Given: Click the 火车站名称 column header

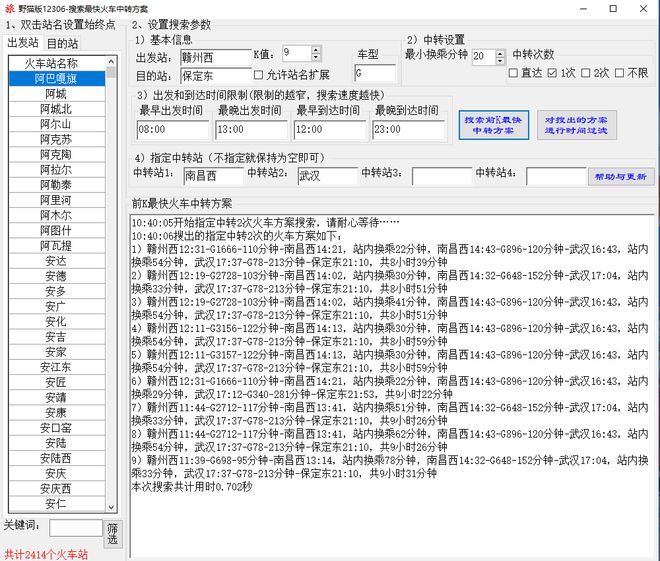Looking at the screenshot, I should pos(57,64).
